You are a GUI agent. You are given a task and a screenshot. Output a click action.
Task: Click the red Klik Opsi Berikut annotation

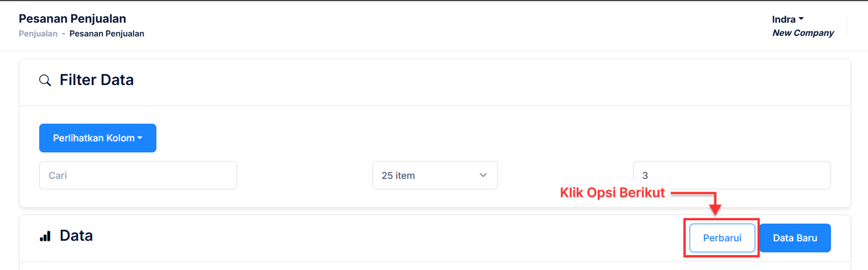click(x=613, y=193)
